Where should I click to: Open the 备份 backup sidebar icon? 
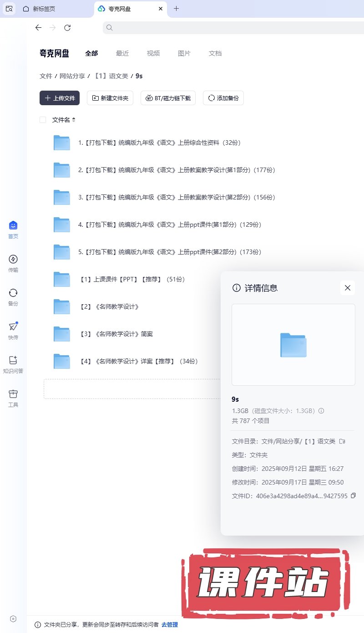pos(13,293)
